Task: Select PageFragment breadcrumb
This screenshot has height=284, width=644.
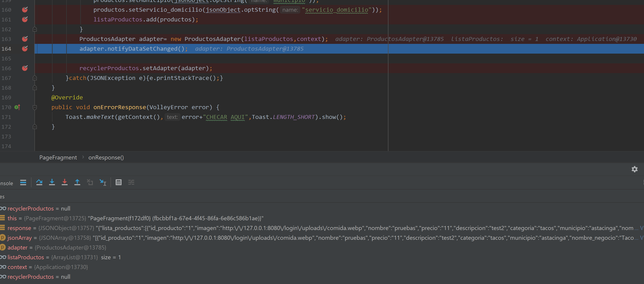Action: (58, 158)
